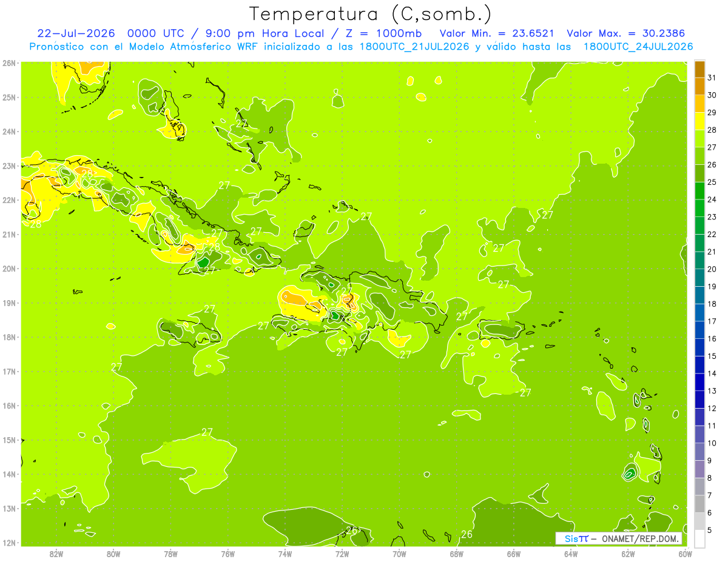Click the "20N" latitude axis label
The height and width of the screenshot is (562, 728).
pyautogui.click(x=9, y=269)
